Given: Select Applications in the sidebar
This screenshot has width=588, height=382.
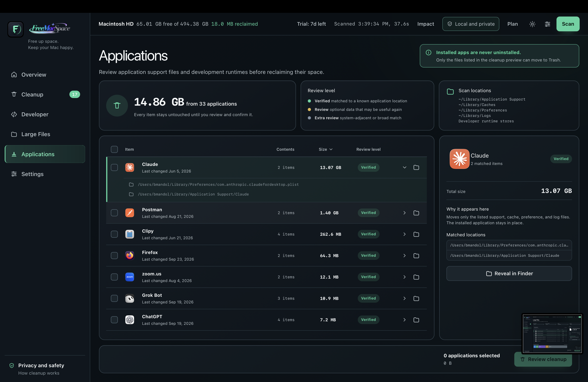Looking at the screenshot, I should (45, 154).
